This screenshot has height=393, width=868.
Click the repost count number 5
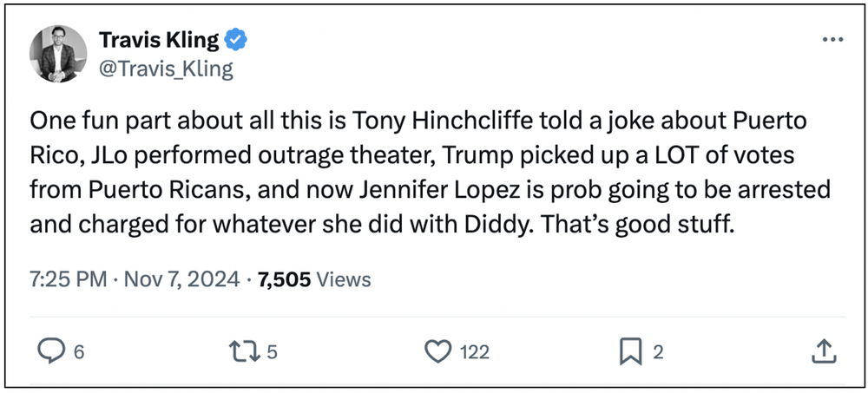point(272,351)
